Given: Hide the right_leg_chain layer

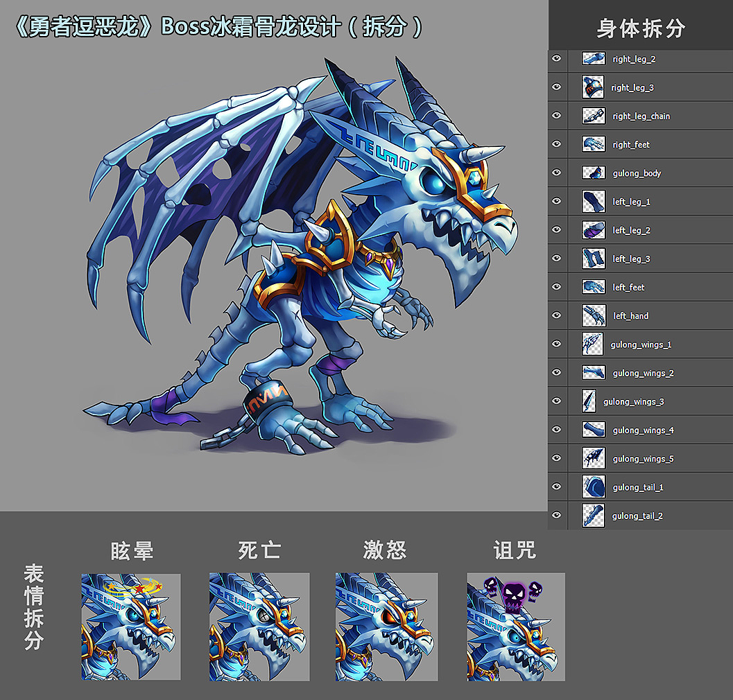Looking at the screenshot, I should [556, 116].
